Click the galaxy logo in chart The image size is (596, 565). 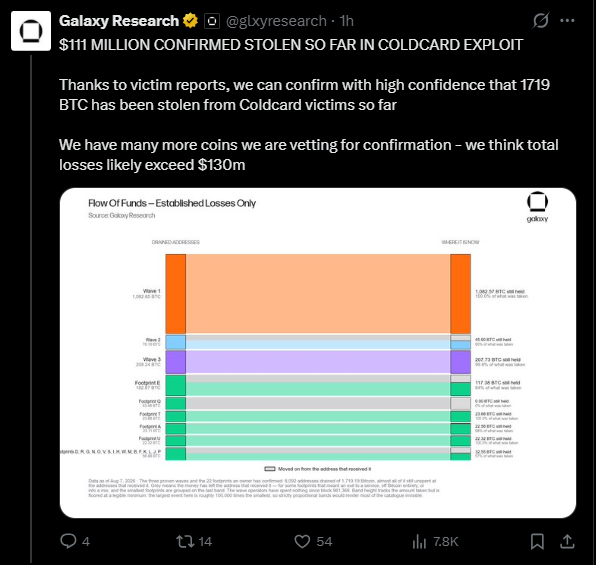[x=537, y=207]
